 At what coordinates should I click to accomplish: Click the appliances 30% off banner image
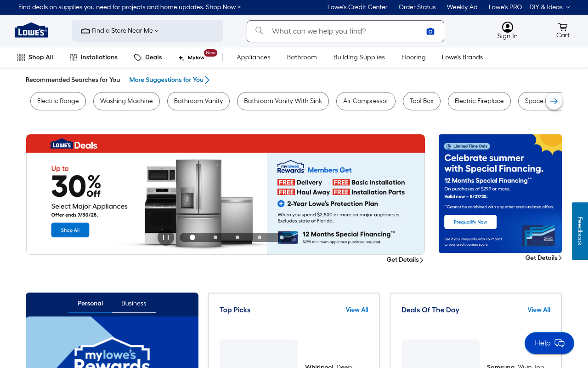tap(226, 195)
